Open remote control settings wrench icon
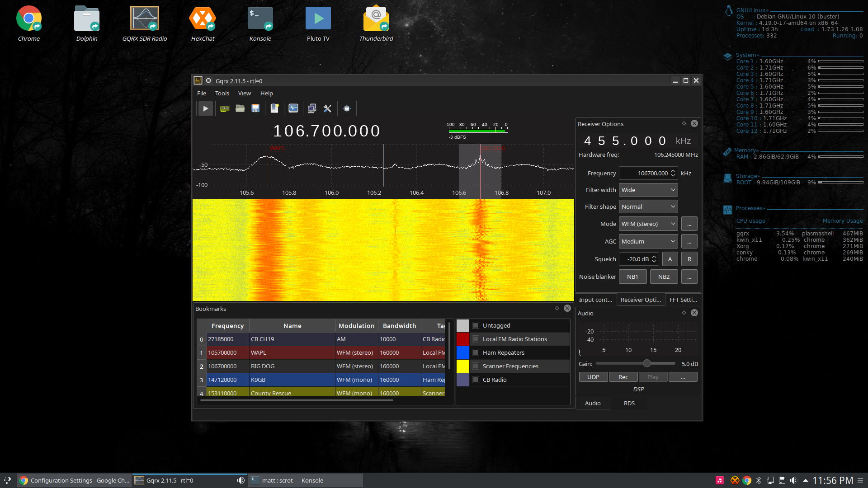 [x=328, y=108]
